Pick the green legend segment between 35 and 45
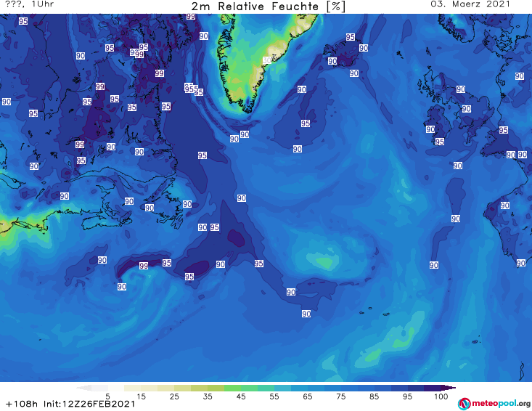Screen dimensions: 532x411 232,388
